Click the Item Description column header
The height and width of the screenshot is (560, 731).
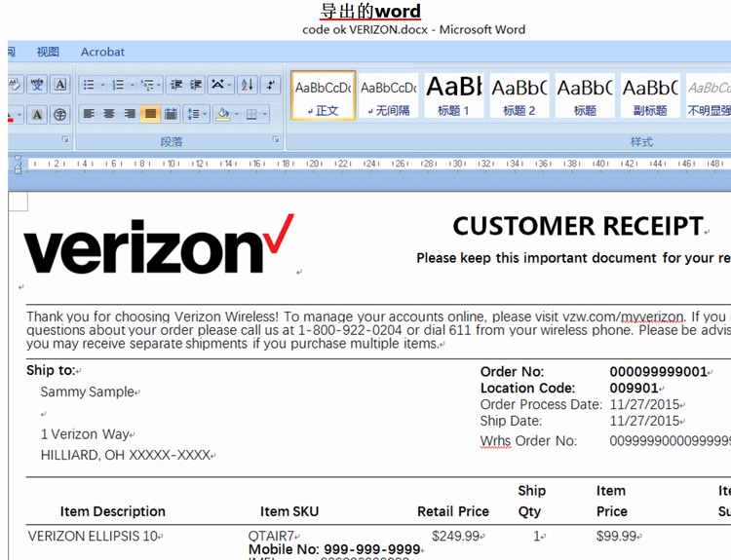[113, 511]
